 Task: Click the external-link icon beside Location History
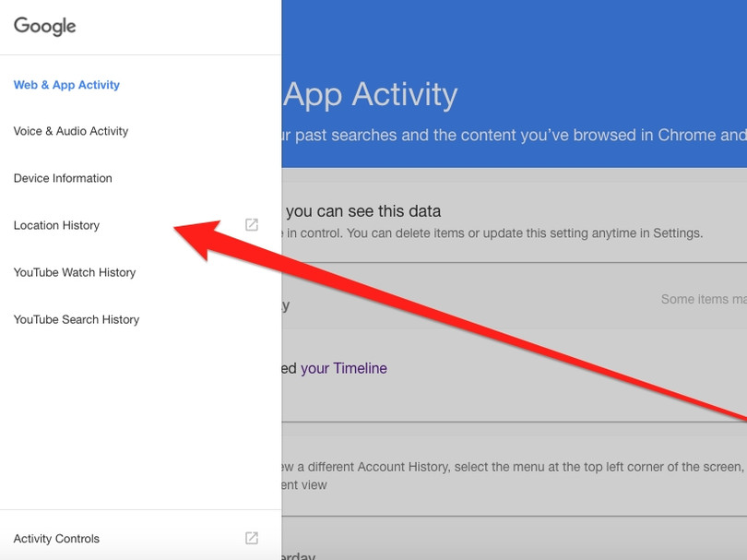tap(251, 225)
